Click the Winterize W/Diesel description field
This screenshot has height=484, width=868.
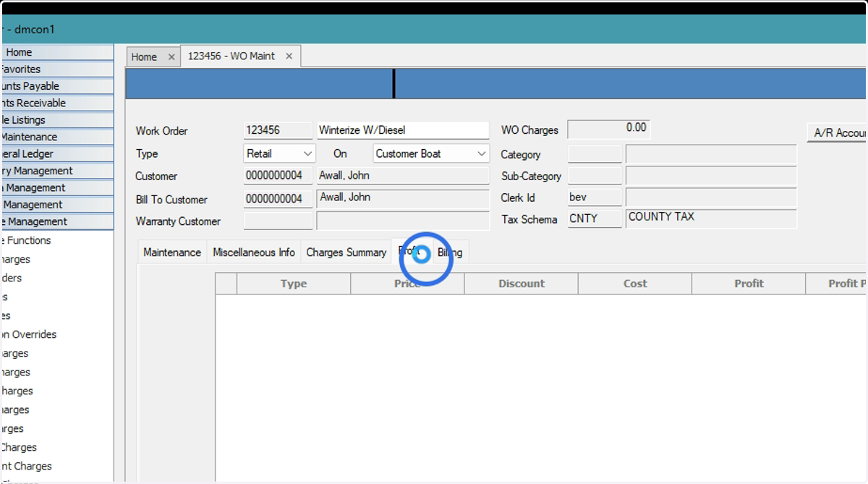click(x=403, y=130)
